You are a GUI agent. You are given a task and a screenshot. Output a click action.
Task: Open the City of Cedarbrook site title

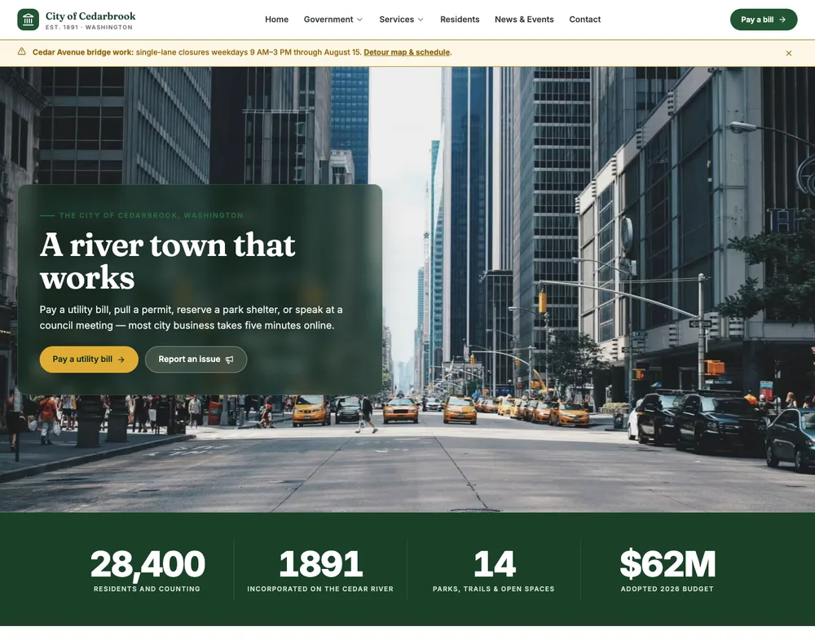pos(90,16)
